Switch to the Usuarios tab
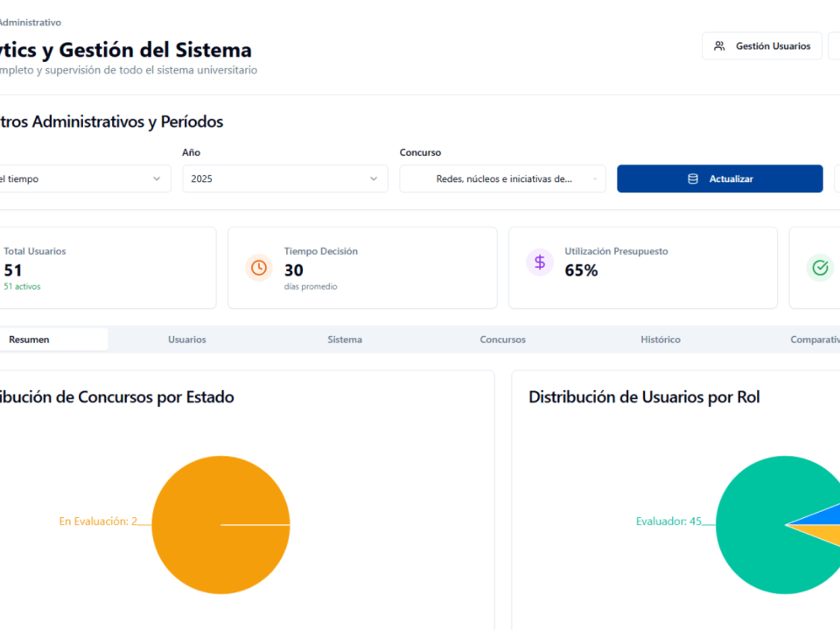The width and height of the screenshot is (840, 630). tap(187, 339)
